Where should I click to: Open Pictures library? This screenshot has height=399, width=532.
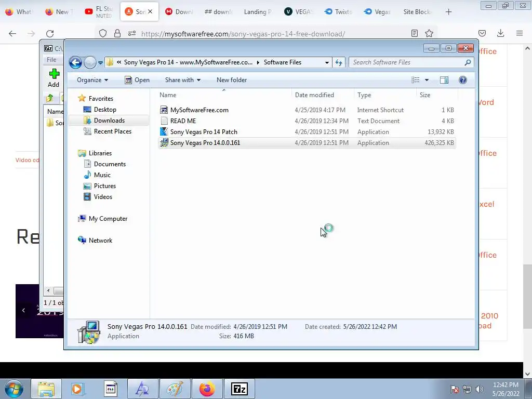click(x=105, y=186)
